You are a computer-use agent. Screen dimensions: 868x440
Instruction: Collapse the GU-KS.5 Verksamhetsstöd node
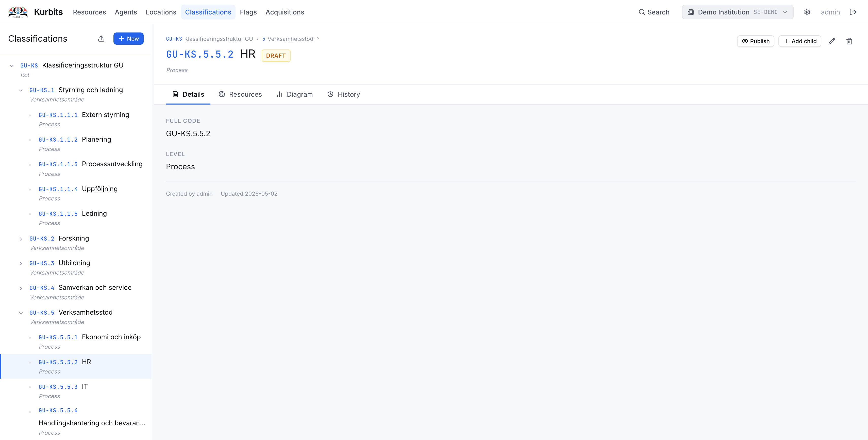[x=21, y=313]
